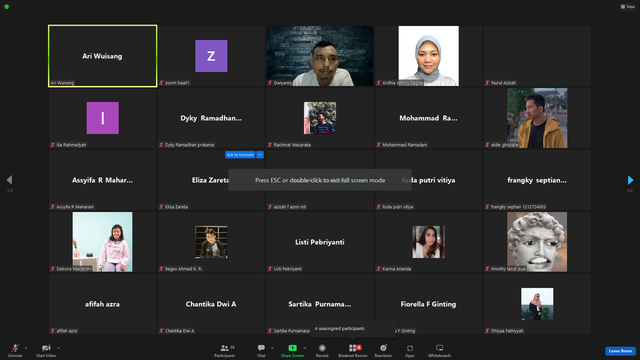Open the Chat panel
This screenshot has width=640, height=360.
click(261, 350)
